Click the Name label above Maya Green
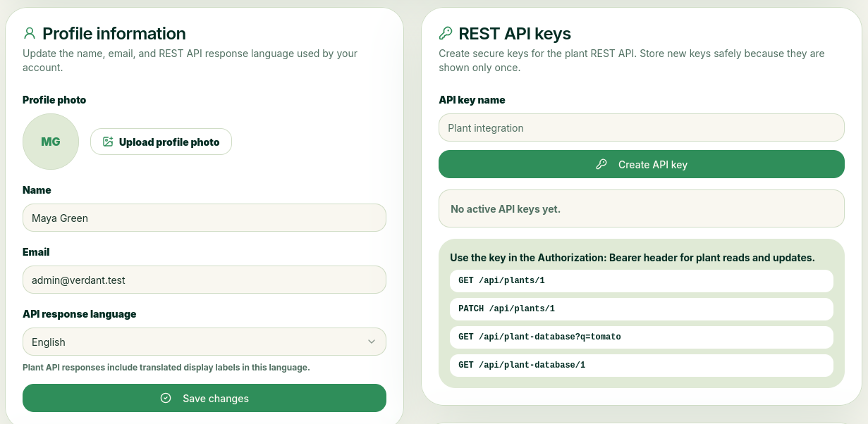868x424 pixels. tap(37, 190)
